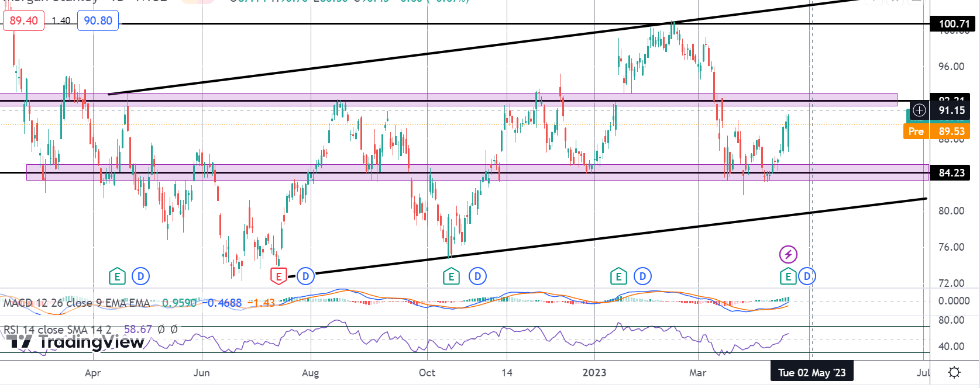Open the April dividend D marker
Viewport: 980px width, 388px height.
tap(140, 276)
